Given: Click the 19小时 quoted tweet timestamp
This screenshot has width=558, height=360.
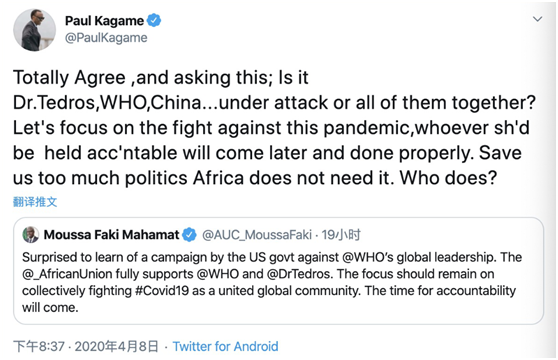Looking at the screenshot, I should (x=341, y=235).
